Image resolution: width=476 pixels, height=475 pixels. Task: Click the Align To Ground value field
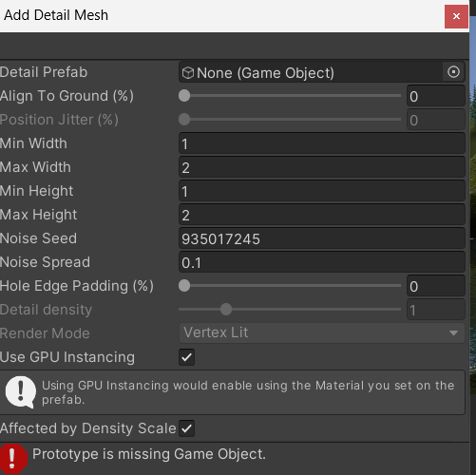[436, 96]
